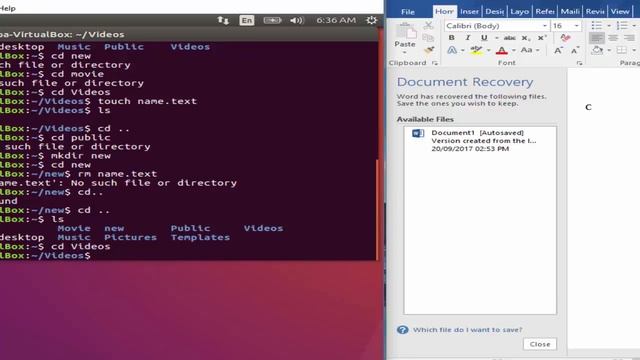The height and width of the screenshot is (360, 640).
Task: Align text left in Word
Action: pos(596,38)
